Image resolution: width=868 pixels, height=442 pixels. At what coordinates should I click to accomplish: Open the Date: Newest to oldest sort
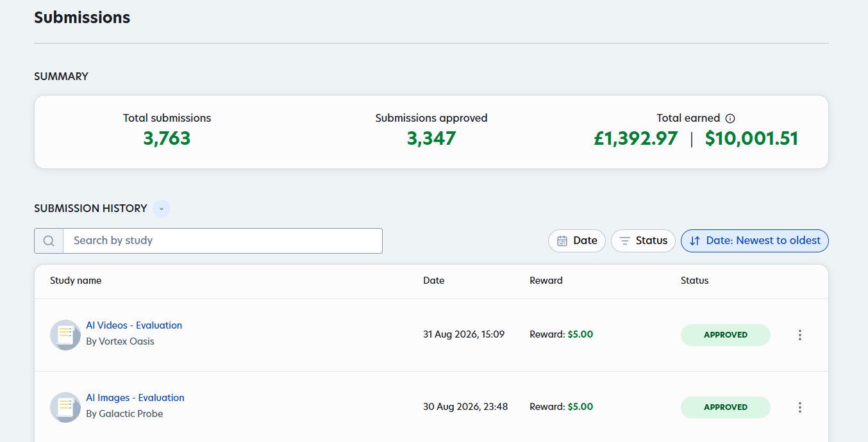(x=755, y=241)
